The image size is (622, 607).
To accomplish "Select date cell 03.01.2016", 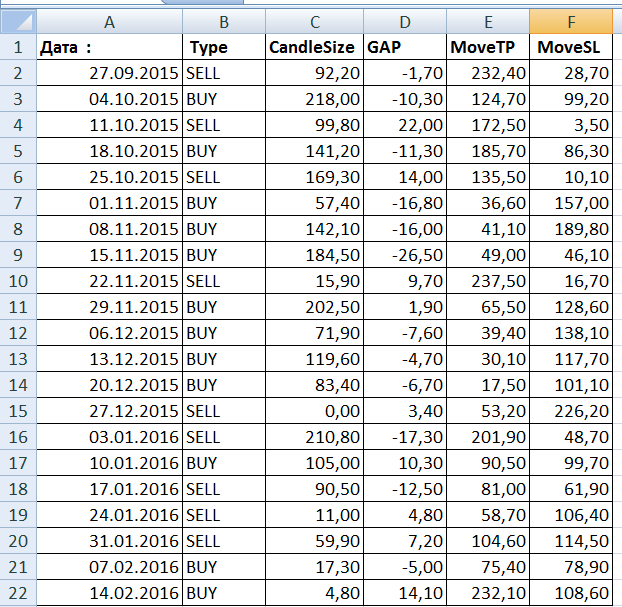I will pyautogui.click(x=109, y=437).
